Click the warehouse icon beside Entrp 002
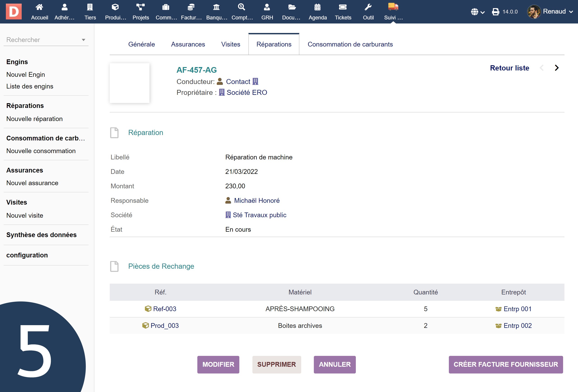Screen dimensions: 578x392 tap(499, 326)
